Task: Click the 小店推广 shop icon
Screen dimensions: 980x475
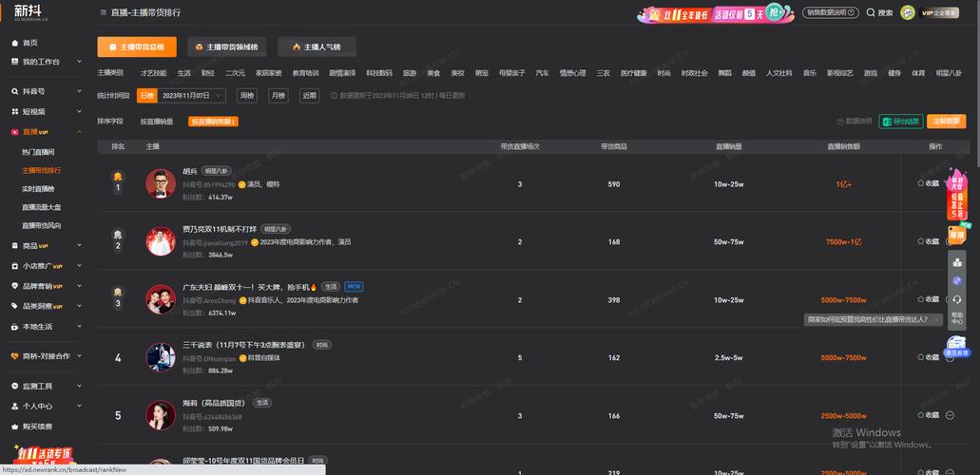Action: coord(15,266)
